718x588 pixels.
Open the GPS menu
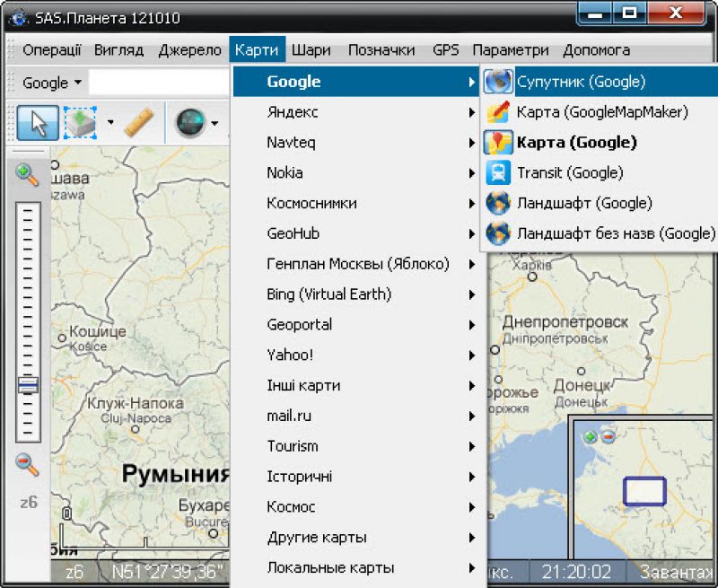(x=445, y=49)
